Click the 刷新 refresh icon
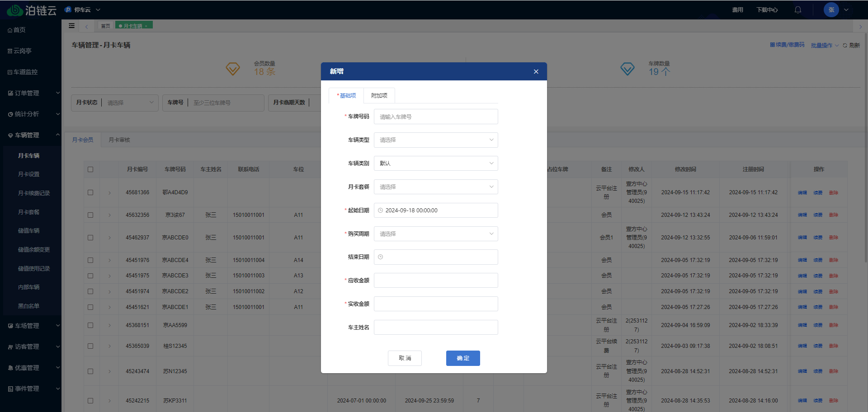Screen dimensions: 868x412 (x=844, y=45)
